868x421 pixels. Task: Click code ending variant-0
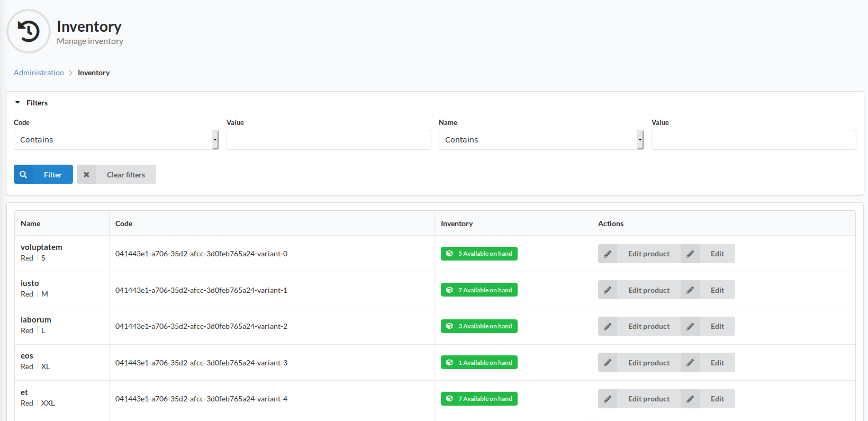202,254
